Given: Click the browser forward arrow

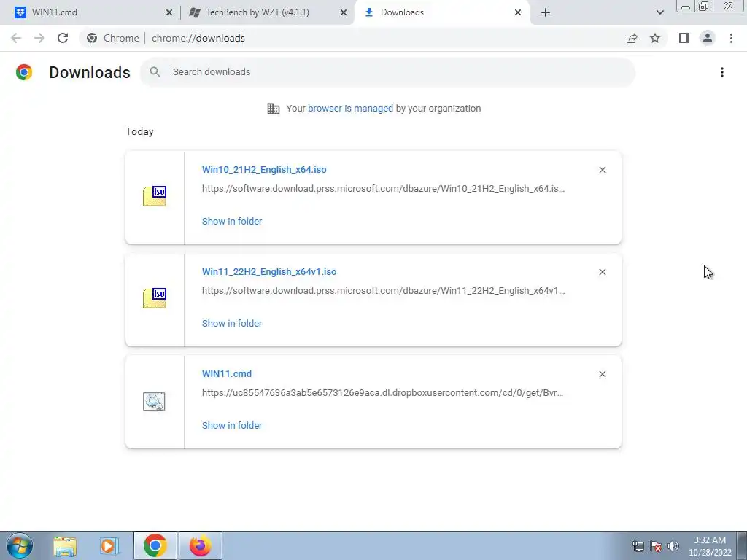Looking at the screenshot, I should [x=39, y=38].
